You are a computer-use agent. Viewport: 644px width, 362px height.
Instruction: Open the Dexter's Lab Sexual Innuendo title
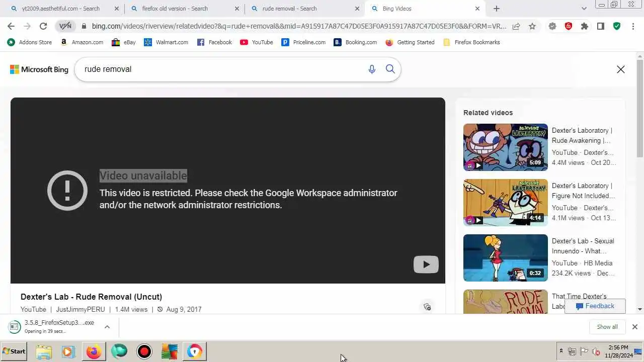(583, 246)
